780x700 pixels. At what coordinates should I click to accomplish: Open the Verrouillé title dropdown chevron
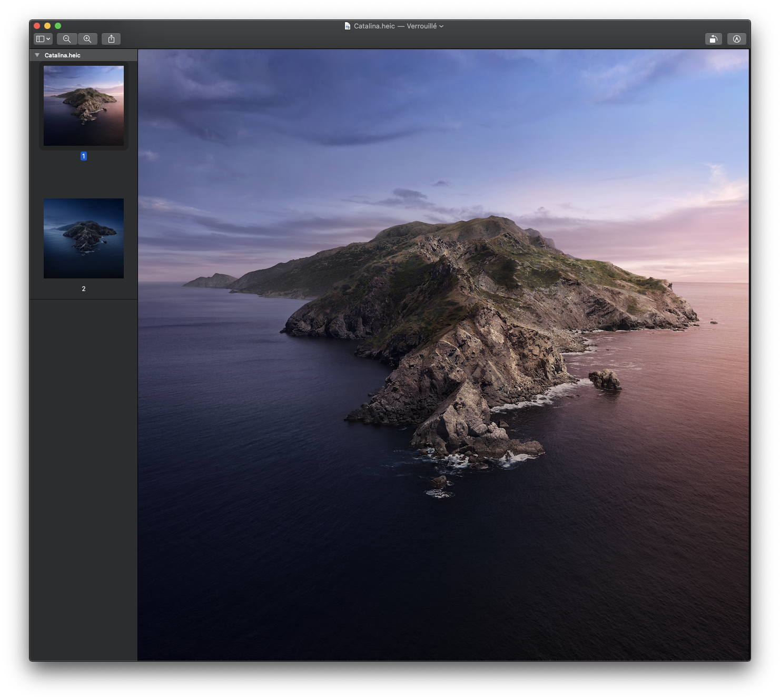[441, 26]
